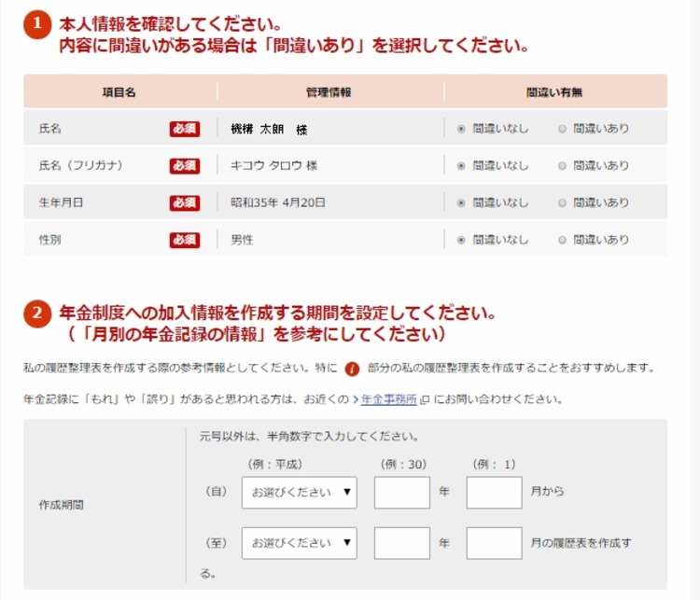Click the (至) year input field

click(x=401, y=543)
